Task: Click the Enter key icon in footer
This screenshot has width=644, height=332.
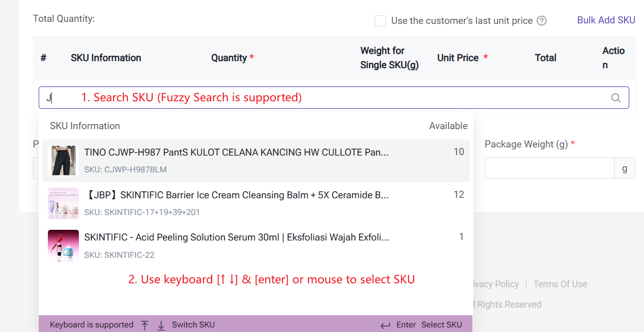Action: click(x=385, y=325)
